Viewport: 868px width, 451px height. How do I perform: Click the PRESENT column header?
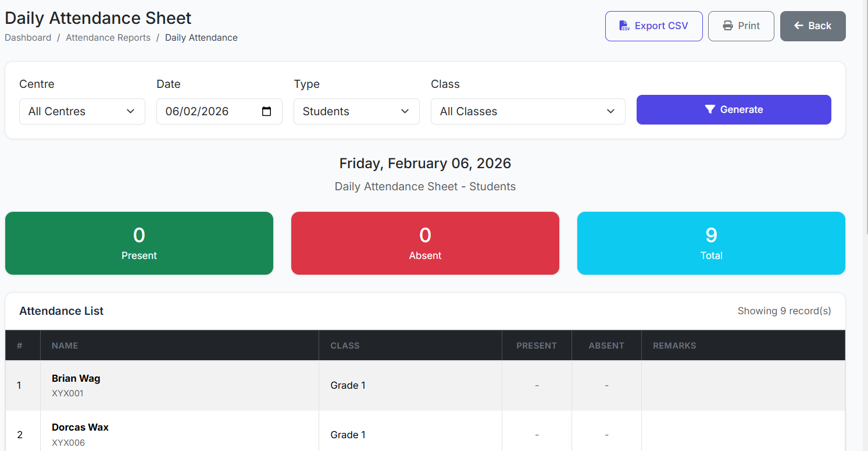coord(537,346)
